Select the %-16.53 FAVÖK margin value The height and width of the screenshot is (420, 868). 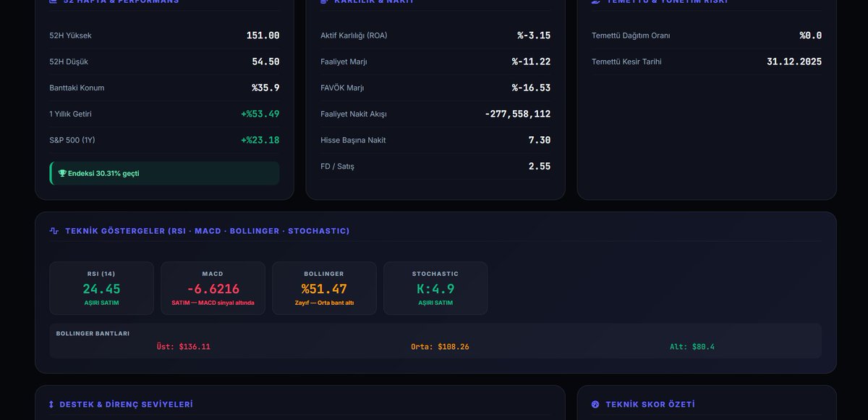[531, 88]
